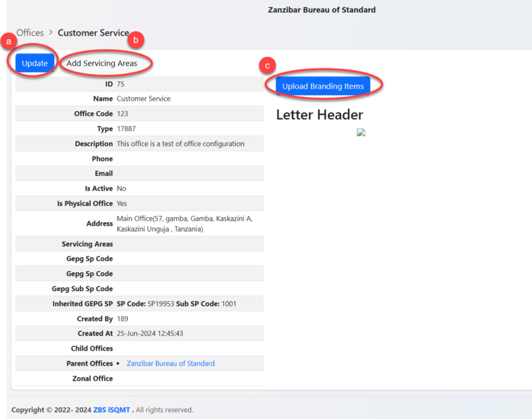Open parent office Zanzibar Bureau of Standard link
This screenshot has height=419, width=532.
171,363
